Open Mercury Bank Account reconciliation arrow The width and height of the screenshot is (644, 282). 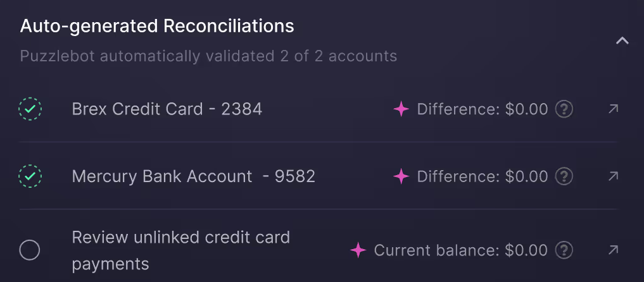click(x=612, y=176)
